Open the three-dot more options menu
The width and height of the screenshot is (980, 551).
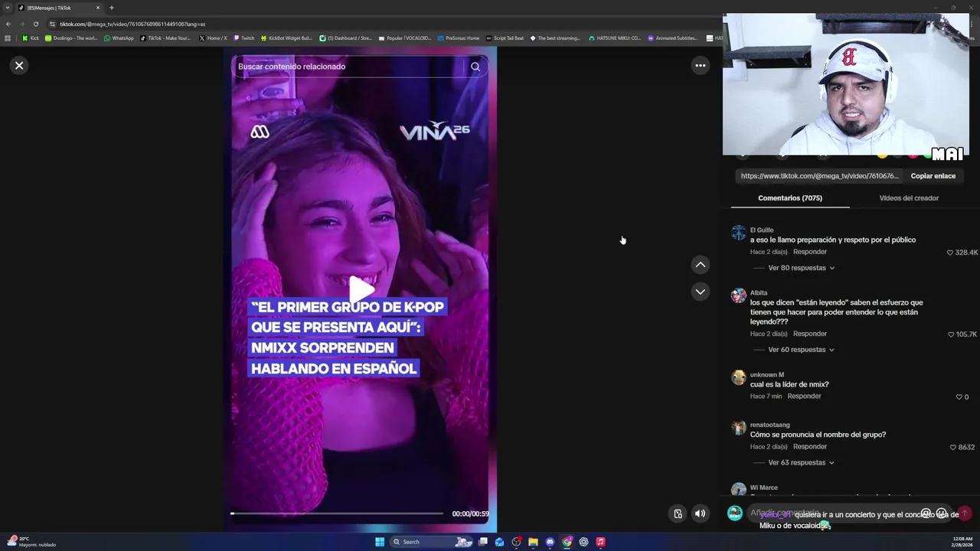700,65
